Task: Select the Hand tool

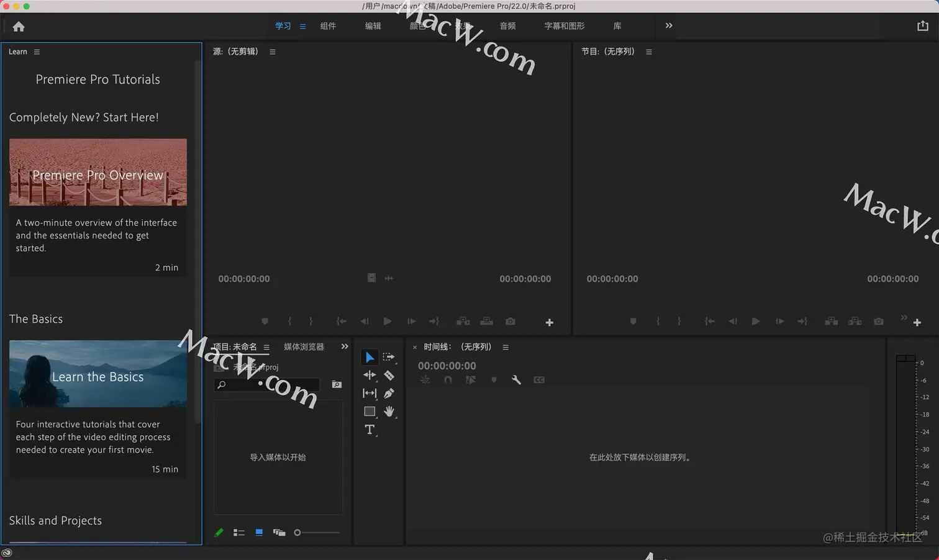Action: [x=389, y=411]
